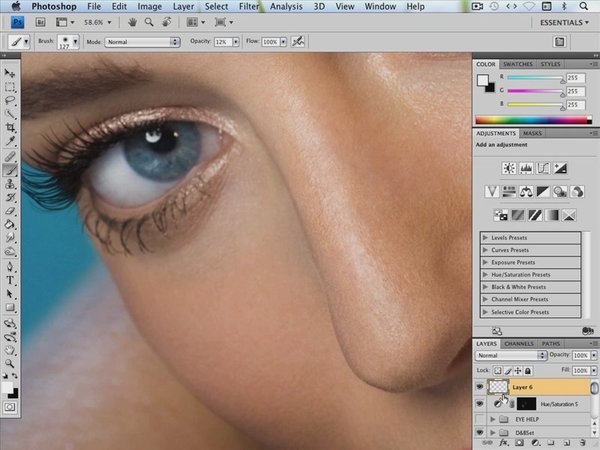
Task: Expand the Curves Presets list
Action: pos(486,249)
